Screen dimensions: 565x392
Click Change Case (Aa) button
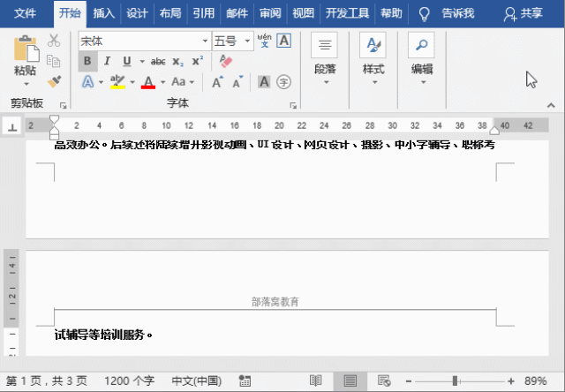178,82
